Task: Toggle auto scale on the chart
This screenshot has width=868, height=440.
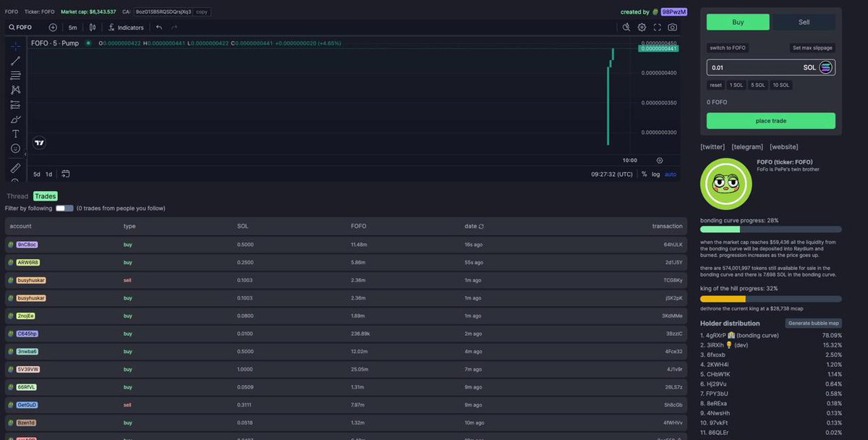Action: (x=671, y=174)
